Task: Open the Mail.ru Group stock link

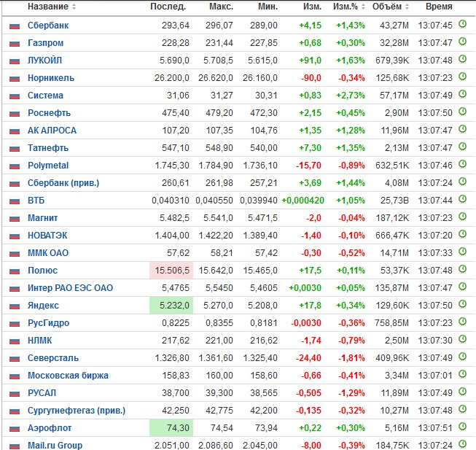Action: tap(55, 446)
